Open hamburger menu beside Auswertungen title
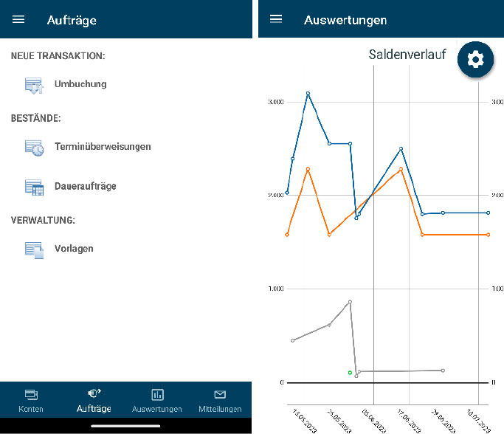Image resolution: width=504 pixels, height=434 pixels. pos(277,19)
